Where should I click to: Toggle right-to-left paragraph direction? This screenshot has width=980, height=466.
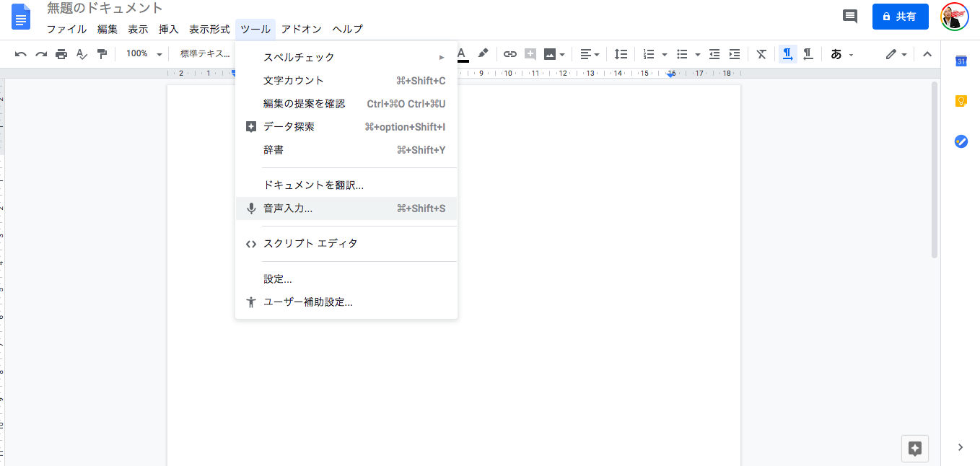click(x=808, y=54)
